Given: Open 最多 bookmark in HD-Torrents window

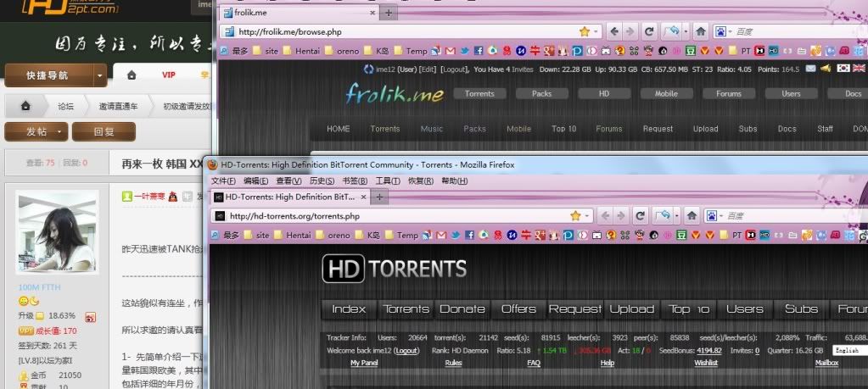Looking at the screenshot, I should coord(226,235).
